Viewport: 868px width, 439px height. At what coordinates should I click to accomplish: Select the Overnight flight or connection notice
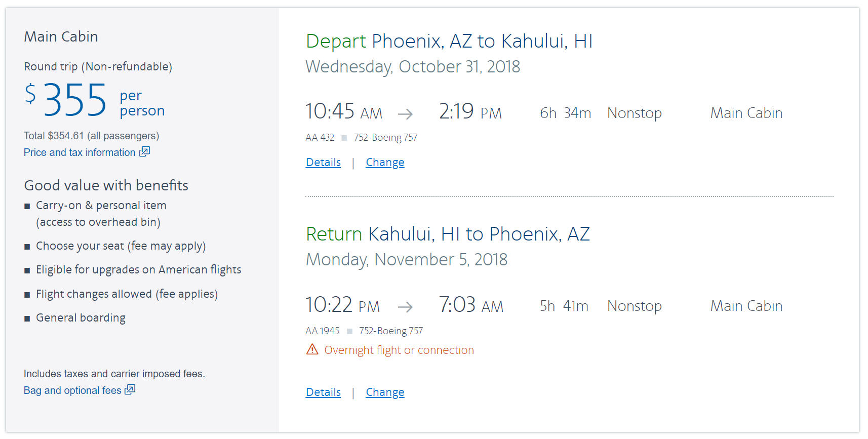(399, 350)
